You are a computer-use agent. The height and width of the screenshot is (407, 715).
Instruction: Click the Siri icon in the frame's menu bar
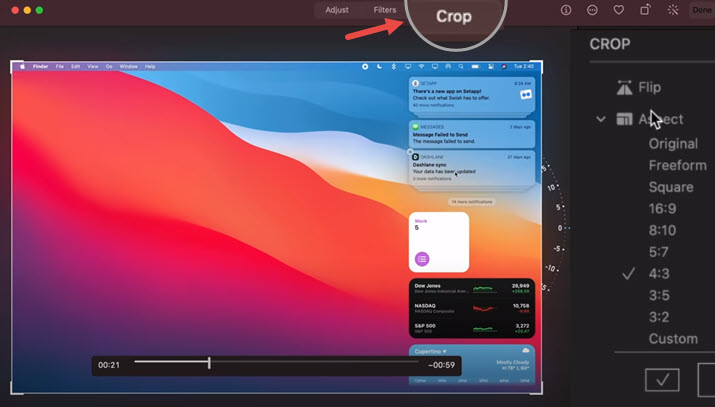[504, 67]
